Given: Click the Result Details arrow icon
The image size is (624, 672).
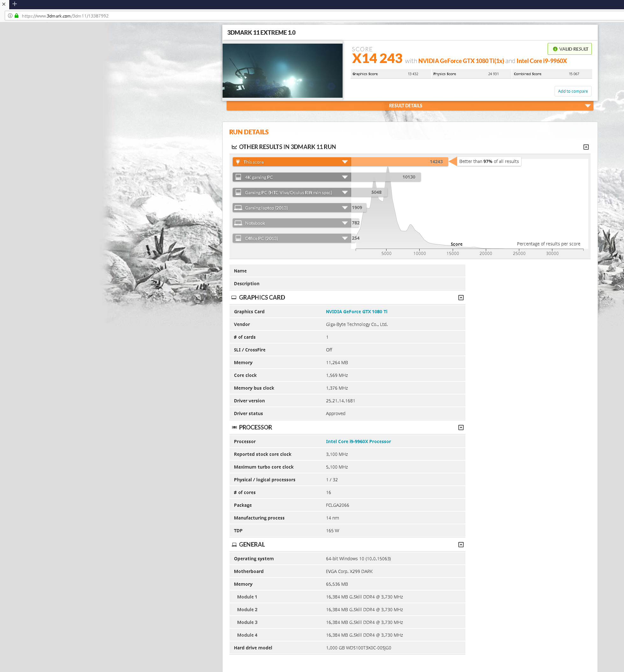Looking at the screenshot, I should tap(587, 106).
